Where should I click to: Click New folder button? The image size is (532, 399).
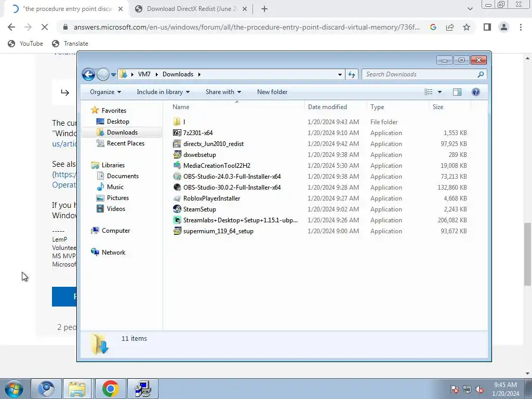(272, 92)
